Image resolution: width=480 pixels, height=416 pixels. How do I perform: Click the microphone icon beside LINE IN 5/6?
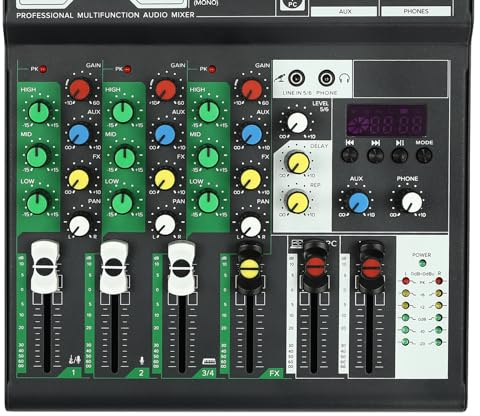pyautogui.click(x=279, y=79)
